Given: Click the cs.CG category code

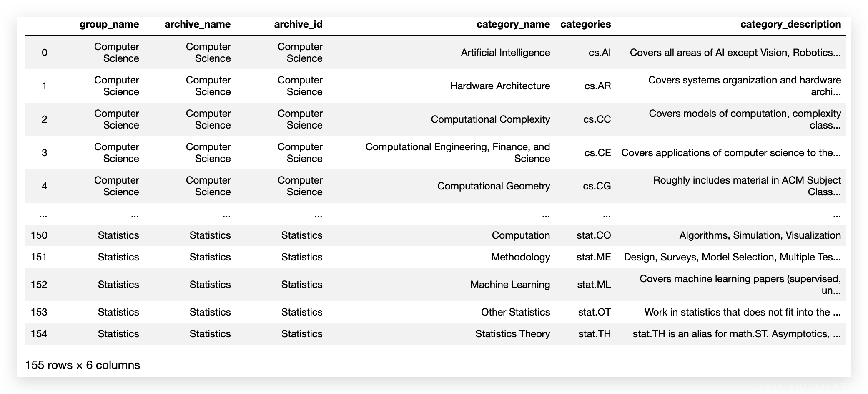Looking at the screenshot, I should point(597,186).
